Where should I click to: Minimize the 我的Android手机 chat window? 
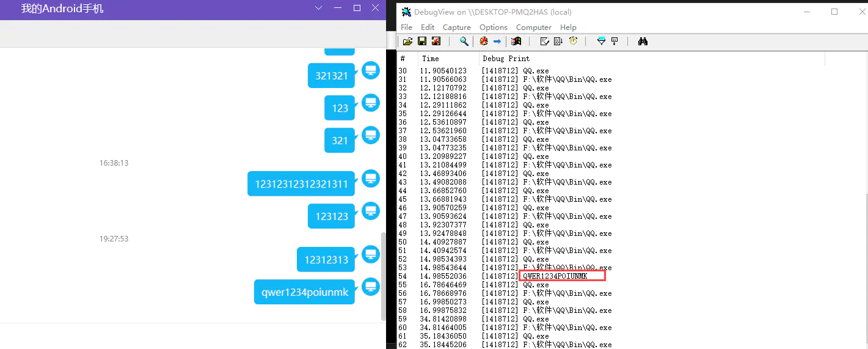coord(338,8)
